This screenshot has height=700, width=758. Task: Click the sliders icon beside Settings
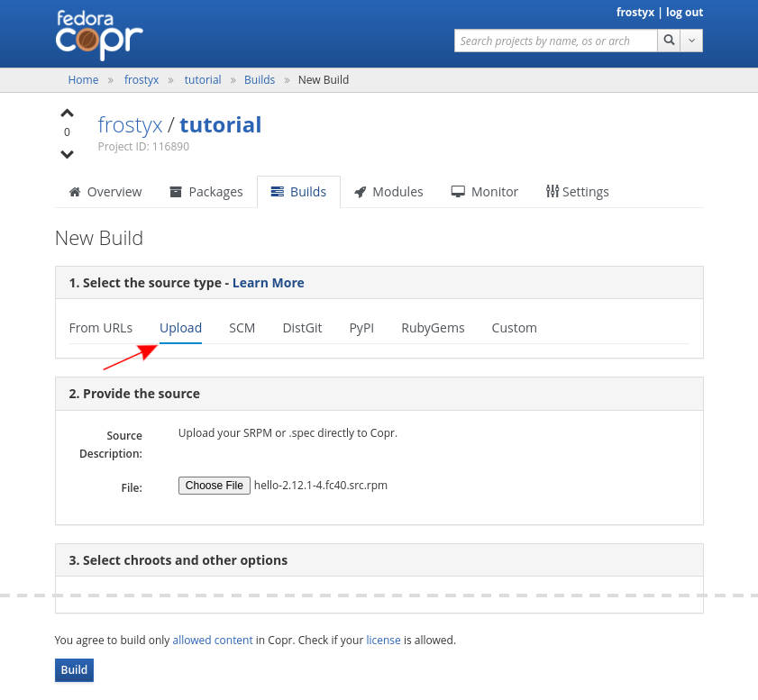coord(553,191)
